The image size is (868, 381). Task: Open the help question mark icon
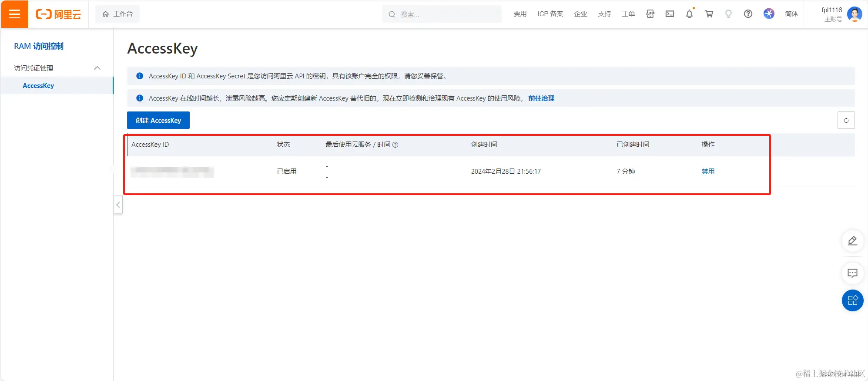748,14
